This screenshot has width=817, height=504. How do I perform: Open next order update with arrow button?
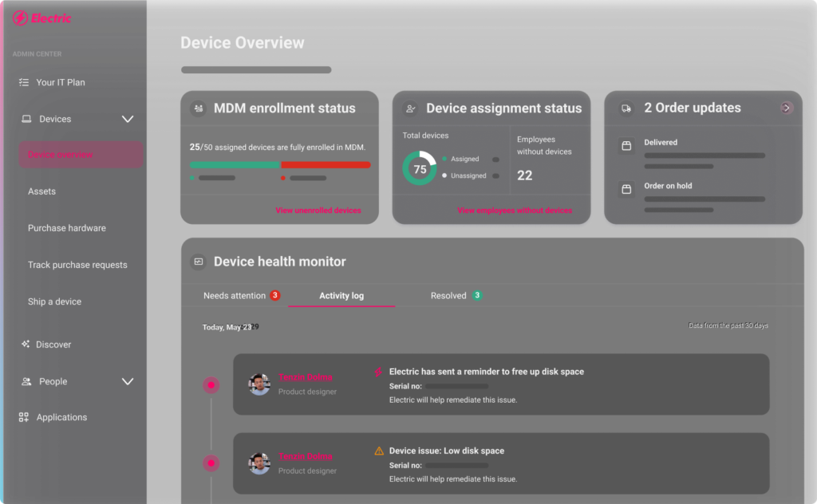[x=787, y=108]
